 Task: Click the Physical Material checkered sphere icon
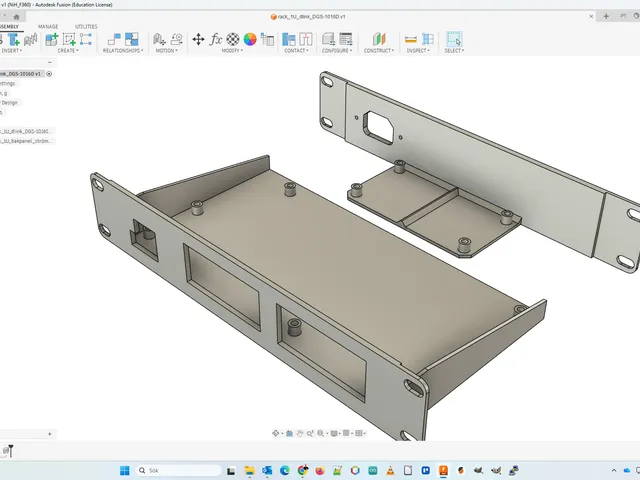[233, 40]
